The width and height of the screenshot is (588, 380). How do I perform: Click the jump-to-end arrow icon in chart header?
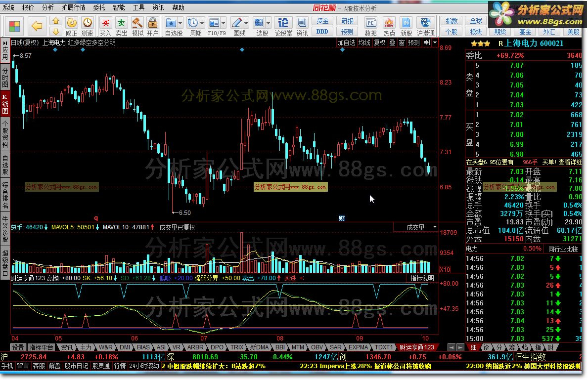point(426,42)
